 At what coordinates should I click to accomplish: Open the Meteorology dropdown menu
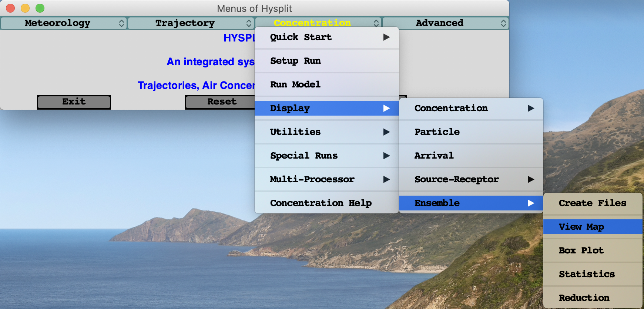click(x=63, y=23)
